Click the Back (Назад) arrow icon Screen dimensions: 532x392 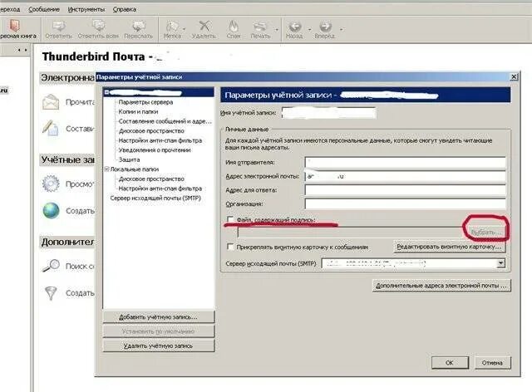294,26
